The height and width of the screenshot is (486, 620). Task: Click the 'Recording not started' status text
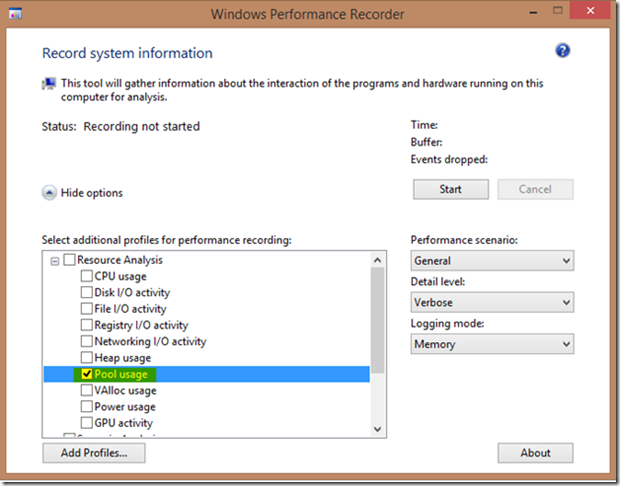click(142, 127)
